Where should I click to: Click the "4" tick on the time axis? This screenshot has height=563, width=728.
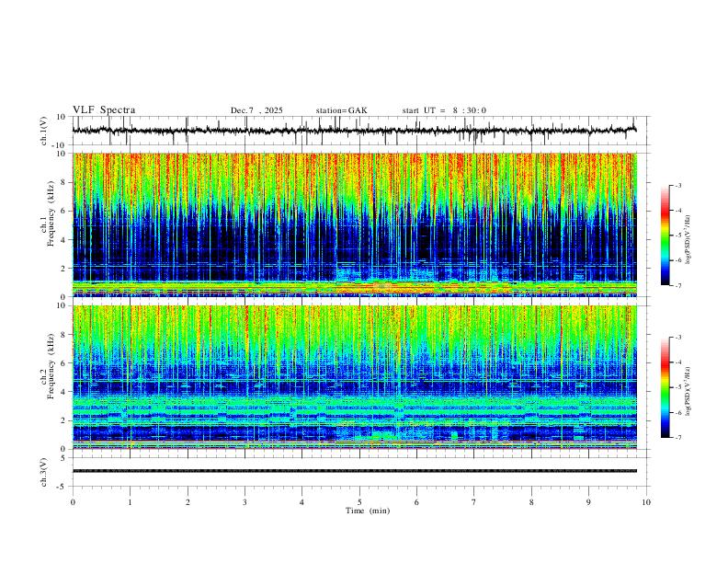click(x=302, y=502)
